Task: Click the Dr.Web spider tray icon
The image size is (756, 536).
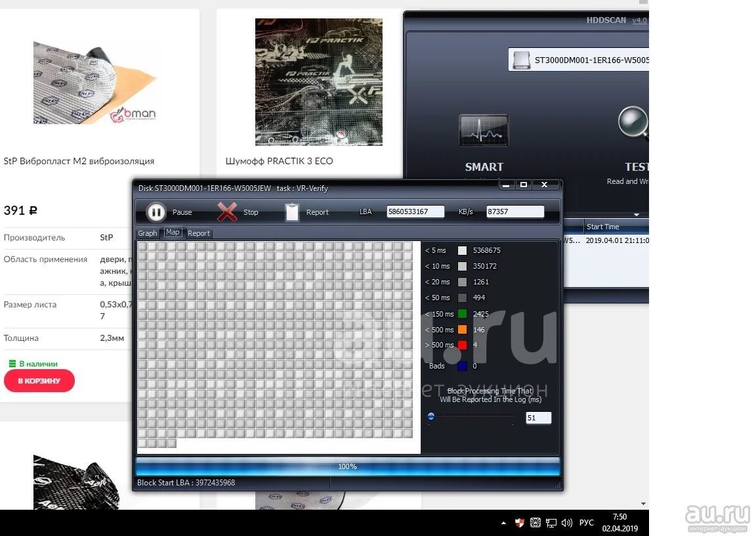Action: (535, 523)
